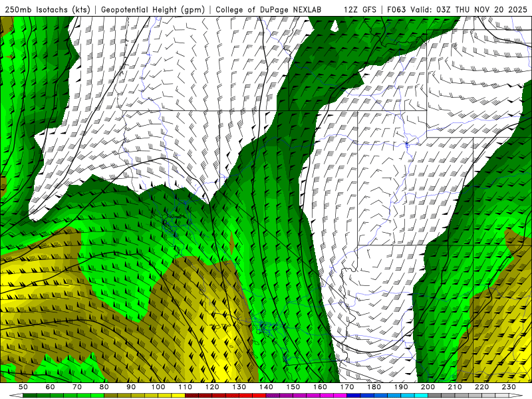The width and height of the screenshot is (532, 399).
Task: Click the '120' label on the color scale
Action: tap(212, 387)
